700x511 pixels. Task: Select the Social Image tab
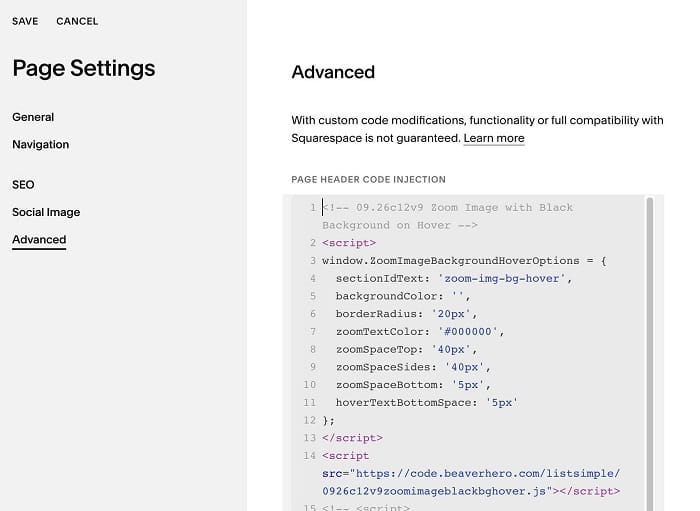46,212
